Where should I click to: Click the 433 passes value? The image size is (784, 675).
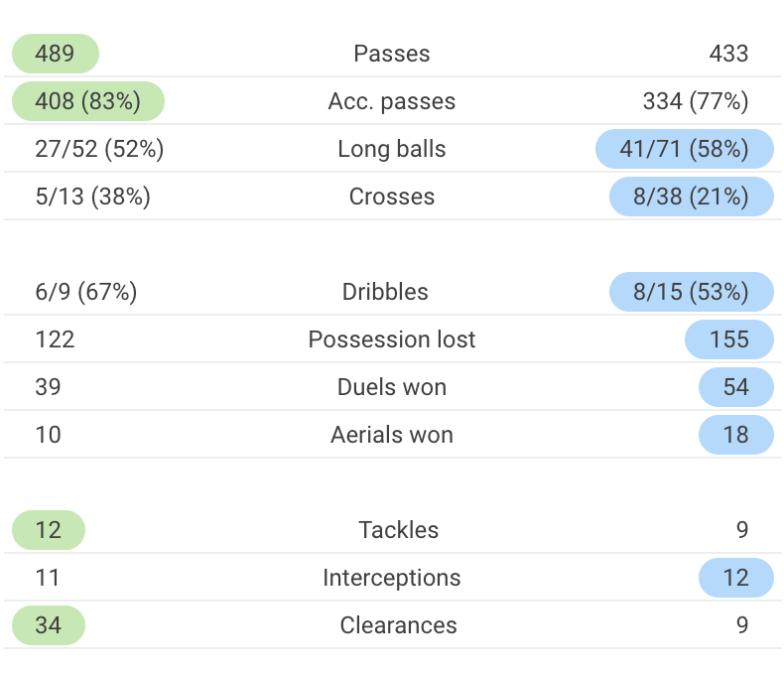[728, 54]
